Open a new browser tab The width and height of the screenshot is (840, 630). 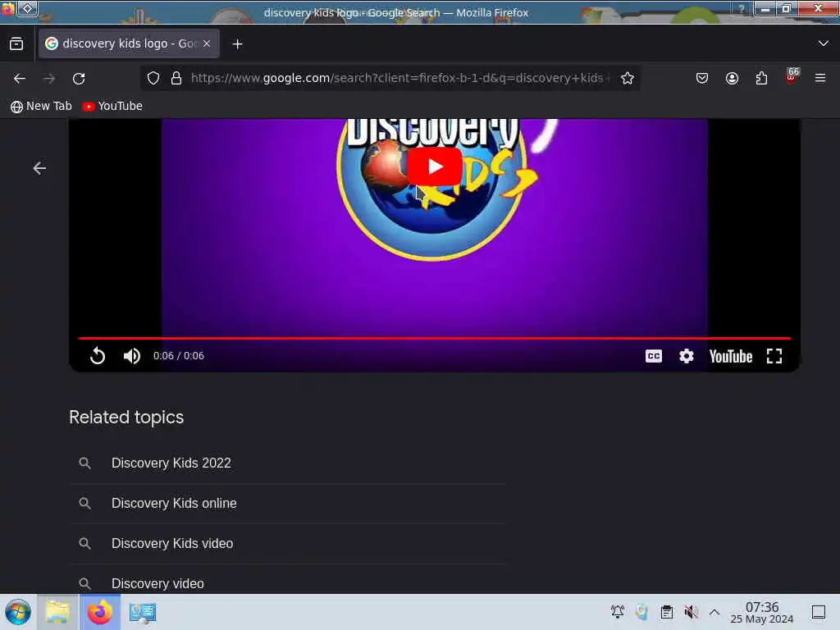click(237, 44)
